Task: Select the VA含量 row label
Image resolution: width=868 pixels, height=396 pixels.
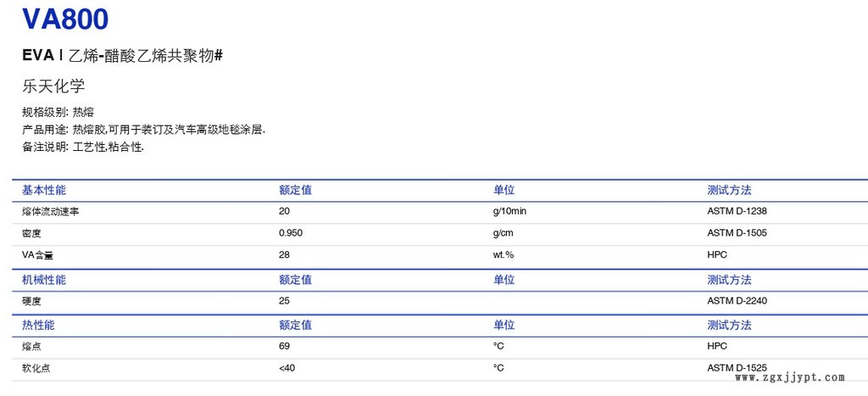Action: (38, 255)
